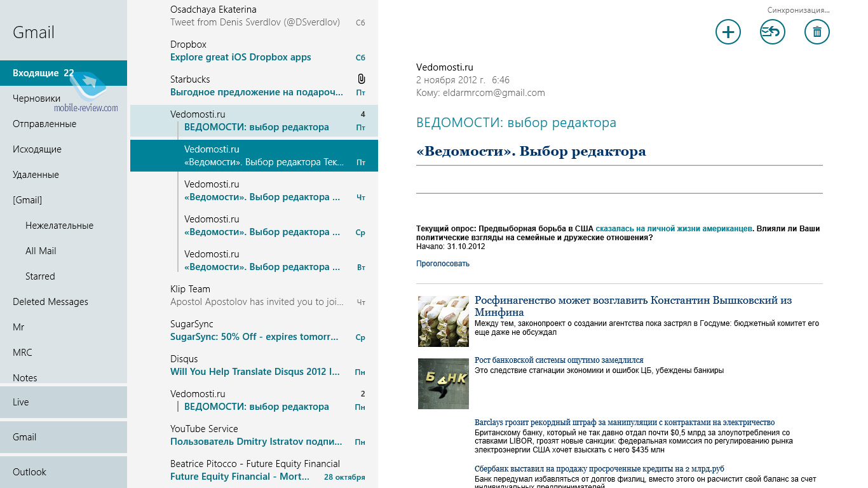Select the Deleted Messages folder

pos(64,302)
